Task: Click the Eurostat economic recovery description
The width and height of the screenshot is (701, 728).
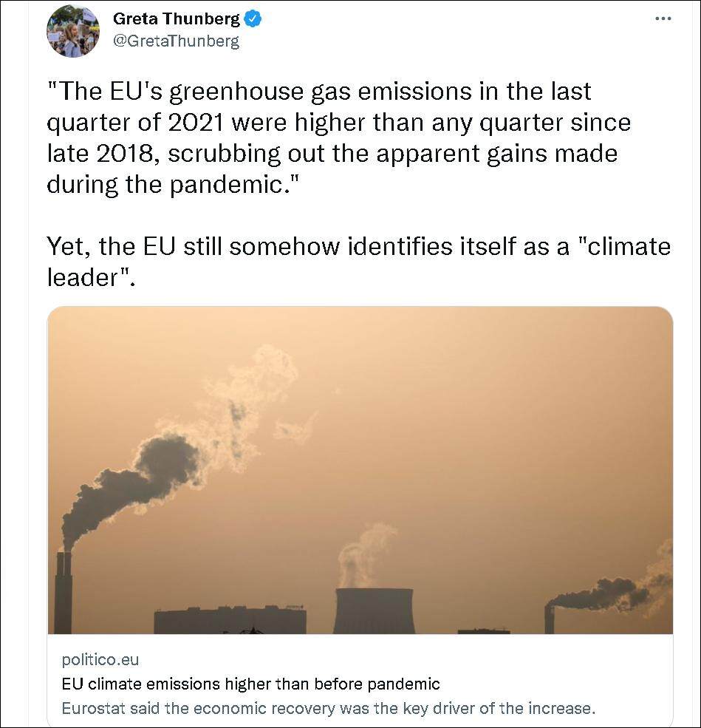Action: coord(328,708)
